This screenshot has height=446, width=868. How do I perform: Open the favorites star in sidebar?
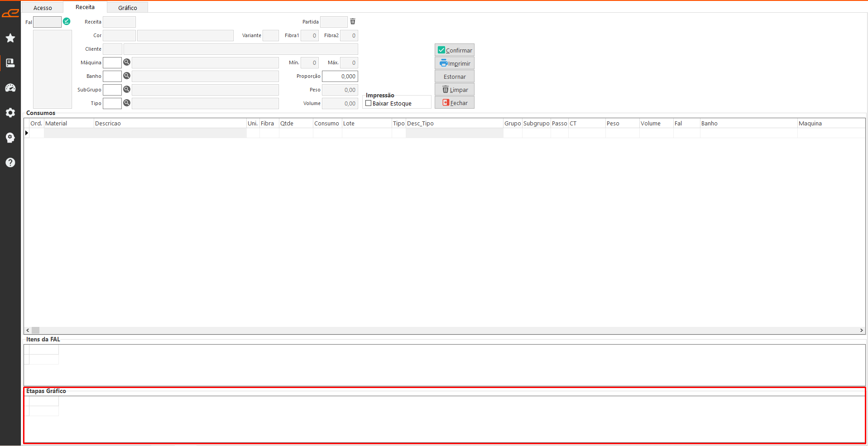click(x=10, y=38)
